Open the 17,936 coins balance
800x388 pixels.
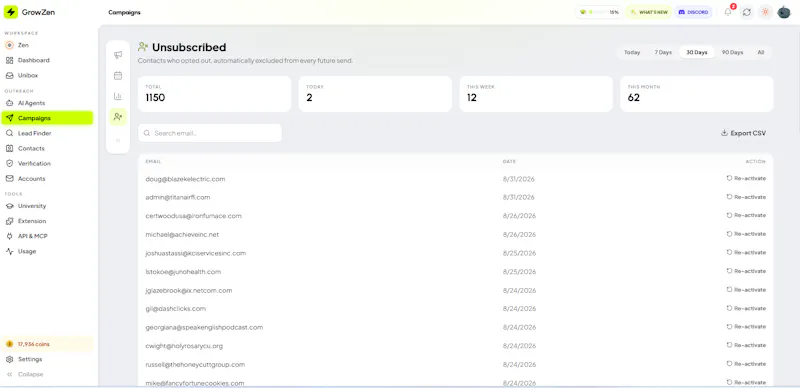[x=47, y=344]
